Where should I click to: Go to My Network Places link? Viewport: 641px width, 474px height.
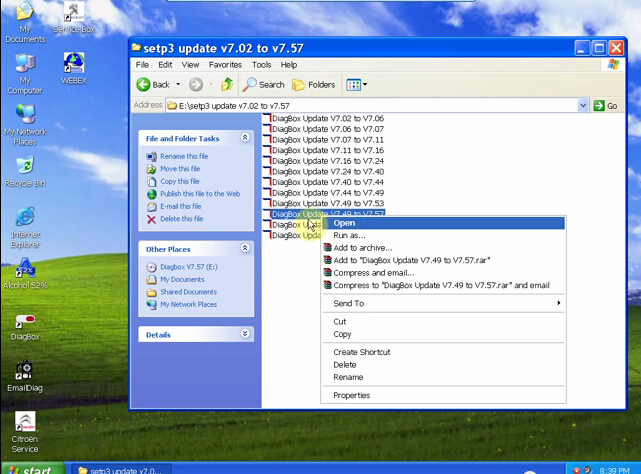188,304
